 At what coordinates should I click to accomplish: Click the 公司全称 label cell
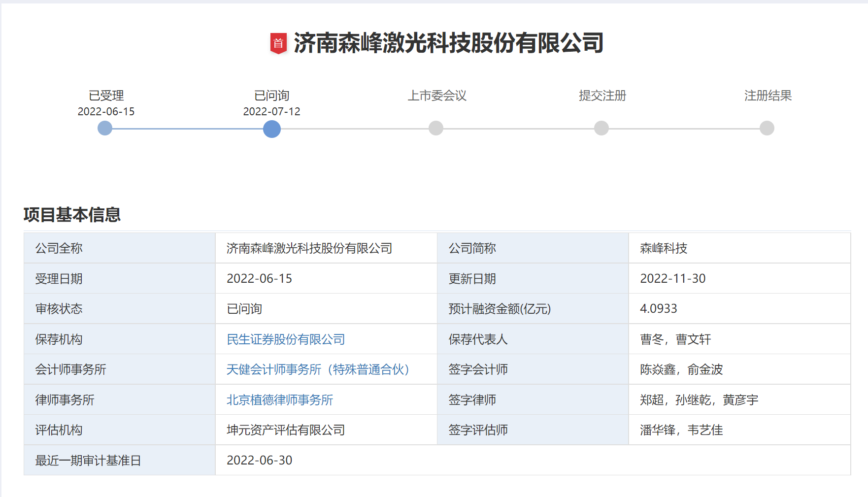click(x=120, y=248)
